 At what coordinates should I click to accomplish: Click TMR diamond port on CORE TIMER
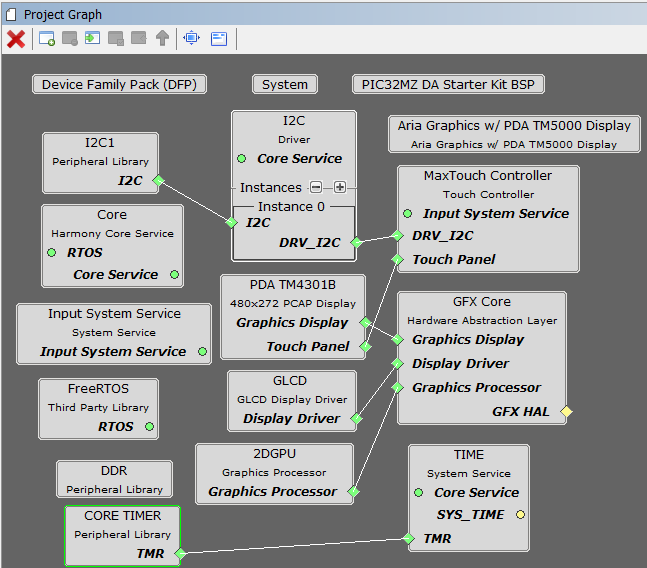180,553
